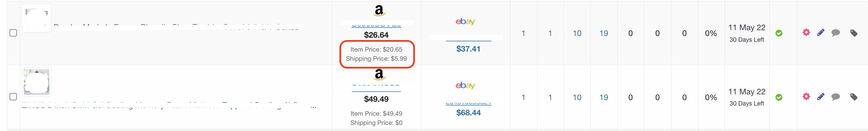Image resolution: width=868 pixels, height=131 pixels.
Task: Edit the second listing via the pencil icon
Action: coord(821,97)
